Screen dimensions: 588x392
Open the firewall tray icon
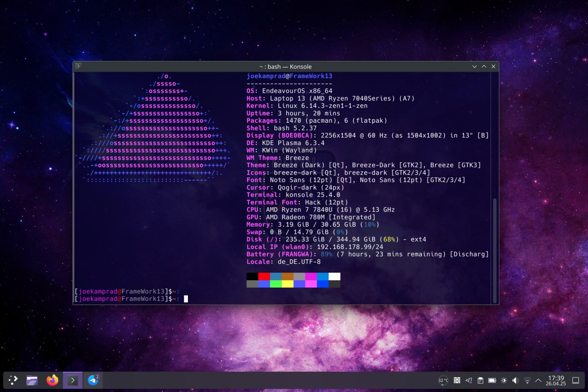[x=457, y=381]
